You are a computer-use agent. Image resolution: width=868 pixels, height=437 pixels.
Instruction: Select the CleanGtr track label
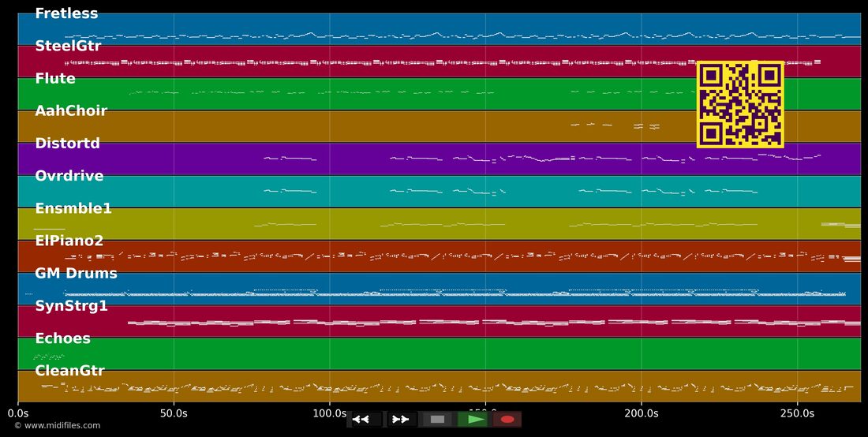pyautogui.click(x=69, y=371)
